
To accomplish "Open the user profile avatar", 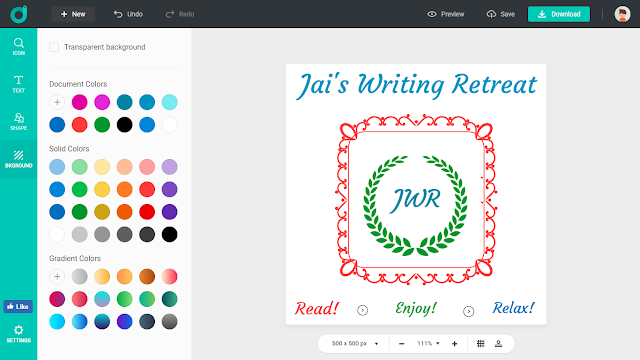I will (622, 14).
